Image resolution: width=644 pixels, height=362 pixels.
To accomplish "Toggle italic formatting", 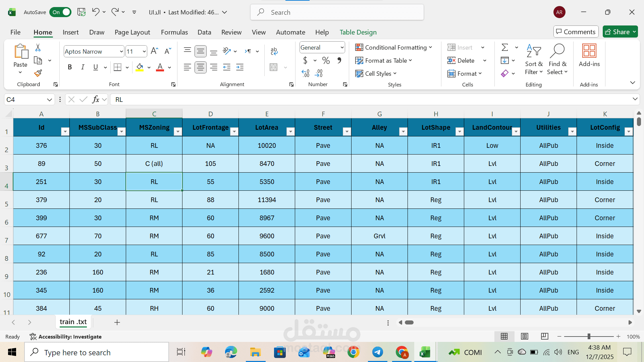I will tap(83, 67).
